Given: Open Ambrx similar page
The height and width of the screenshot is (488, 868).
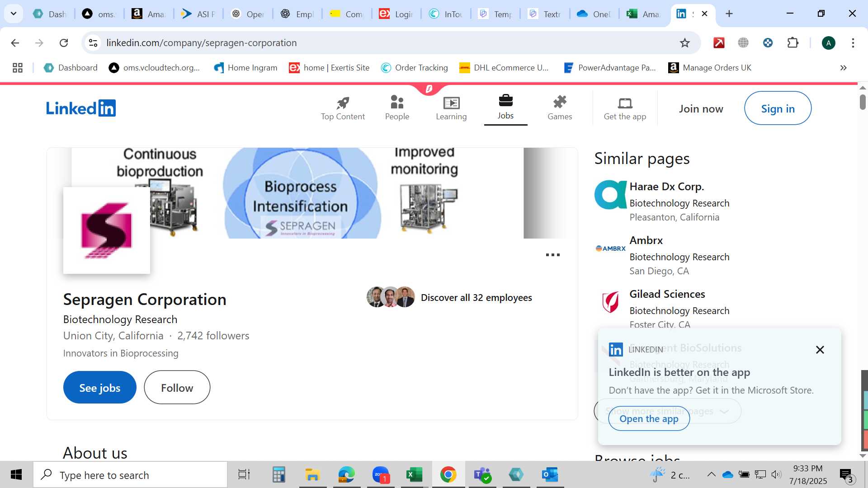Looking at the screenshot, I should [646, 240].
